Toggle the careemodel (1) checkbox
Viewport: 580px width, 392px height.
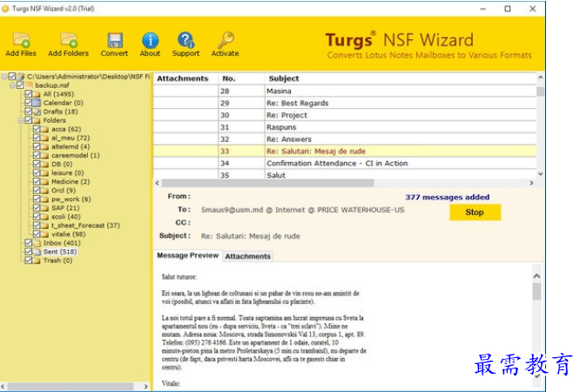tap(37, 155)
